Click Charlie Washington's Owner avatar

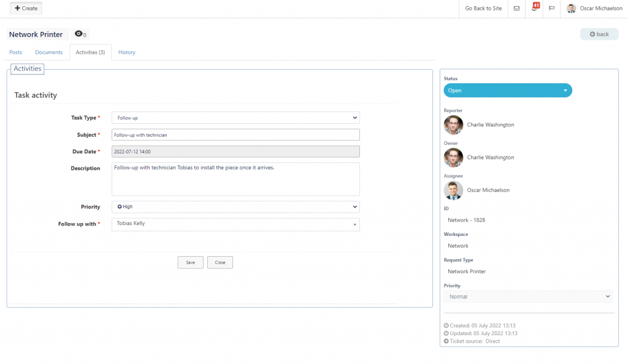[x=453, y=157]
